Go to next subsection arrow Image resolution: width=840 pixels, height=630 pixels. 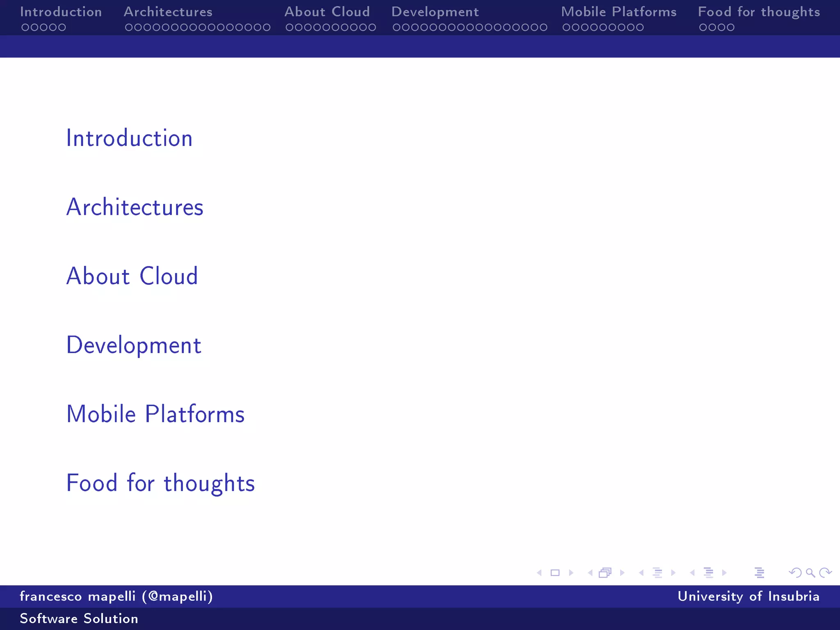673,573
